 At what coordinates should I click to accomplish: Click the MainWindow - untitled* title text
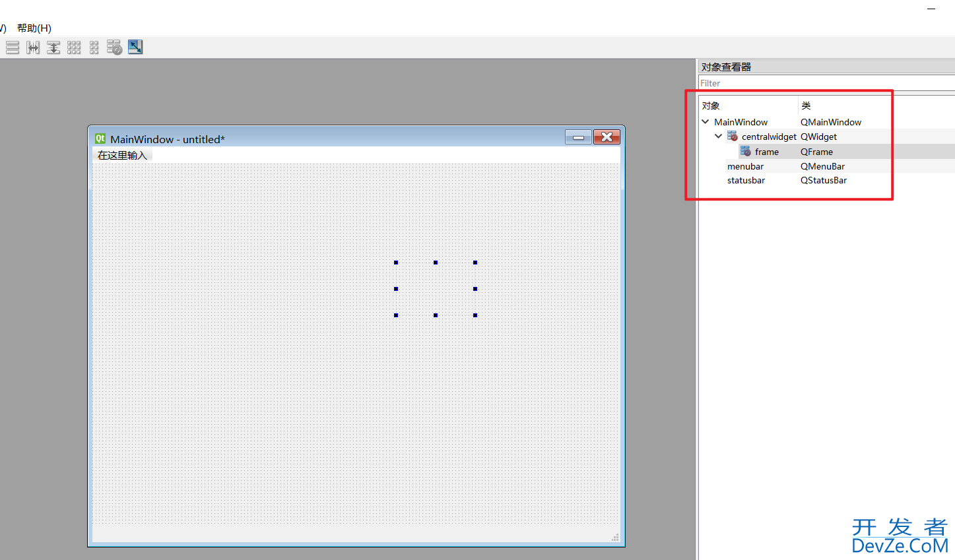point(168,139)
